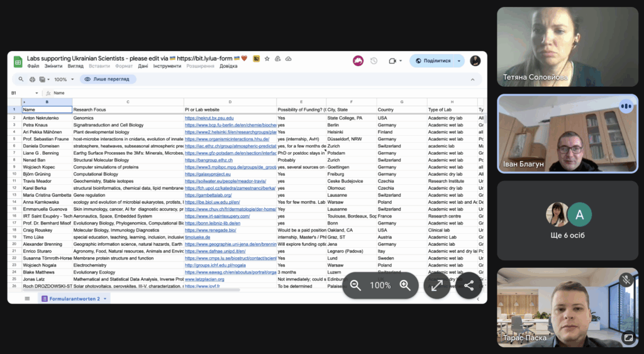Screen dimensions: 644x354
Task: Click the share icon on presentation overlay
Action: click(x=469, y=285)
